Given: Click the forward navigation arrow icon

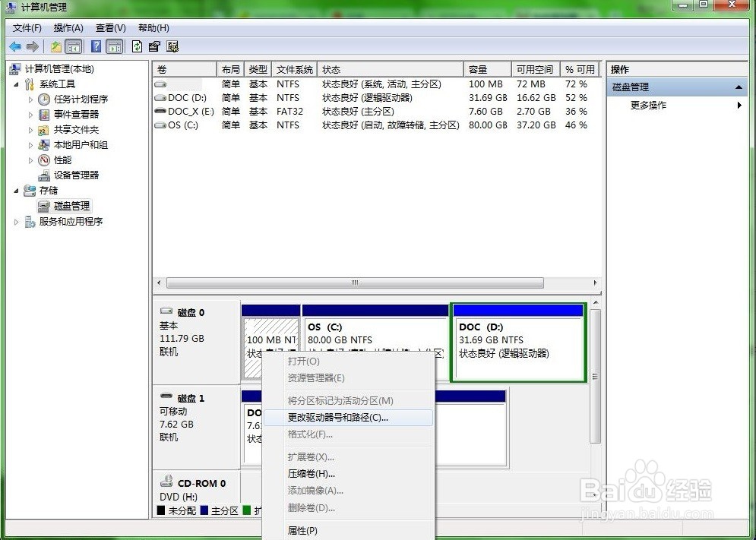Looking at the screenshot, I should [32, 46].
